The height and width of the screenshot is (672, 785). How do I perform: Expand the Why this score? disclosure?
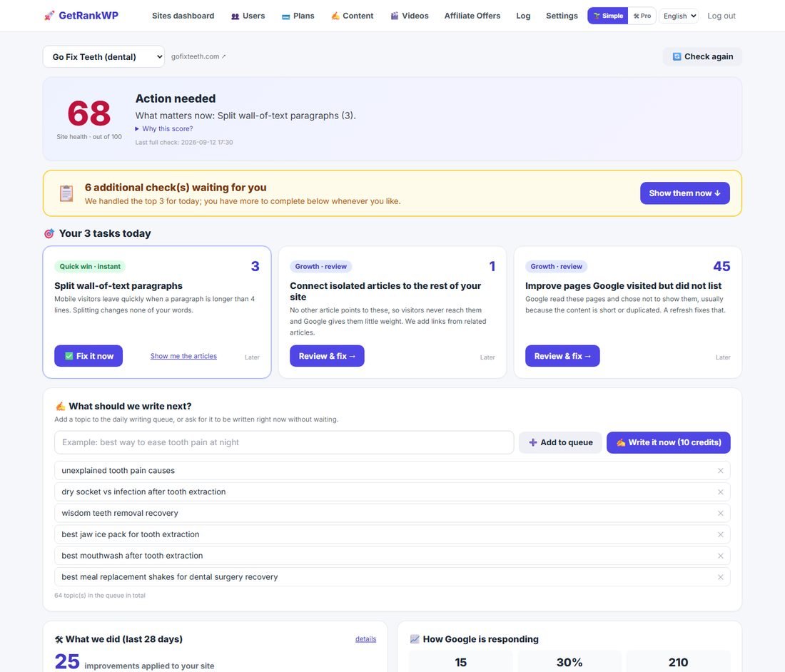click(164, 128)
